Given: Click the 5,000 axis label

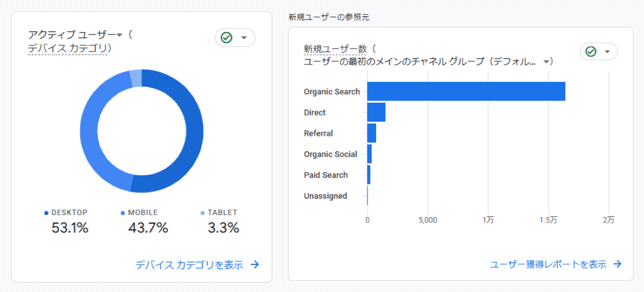Looking at the screenshot, I should 427,220.
